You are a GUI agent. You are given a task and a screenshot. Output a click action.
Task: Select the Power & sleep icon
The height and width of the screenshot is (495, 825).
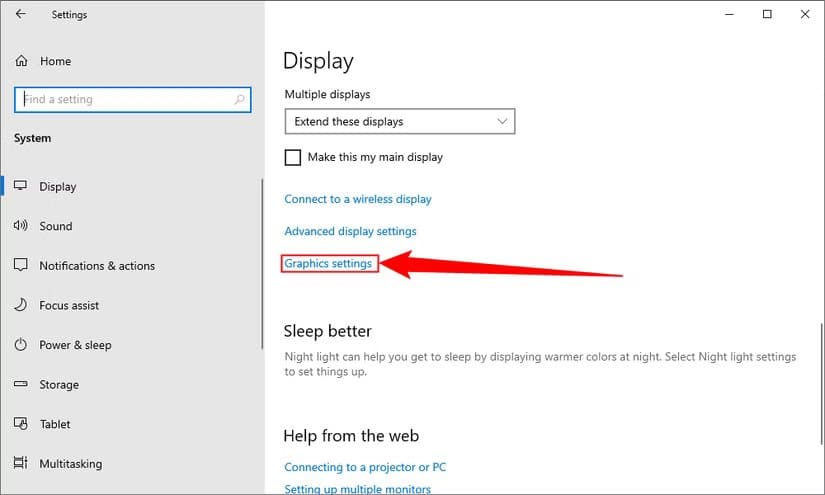[x=21, y=345]
